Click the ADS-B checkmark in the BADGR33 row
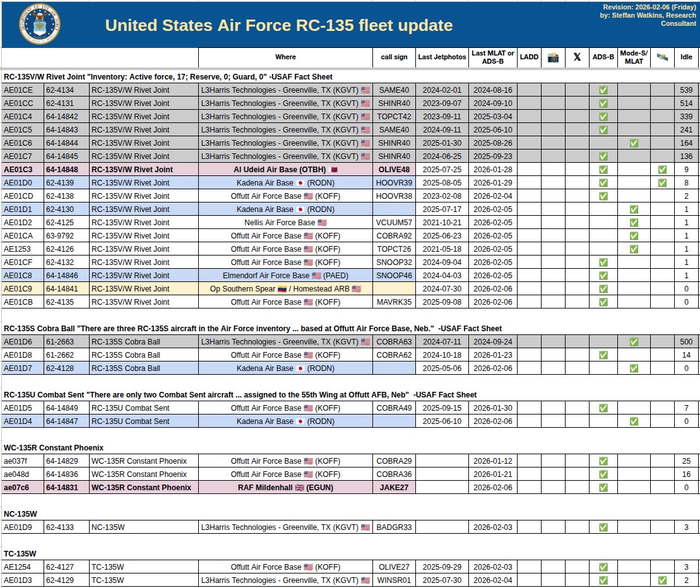 click(x=603, y=527)
